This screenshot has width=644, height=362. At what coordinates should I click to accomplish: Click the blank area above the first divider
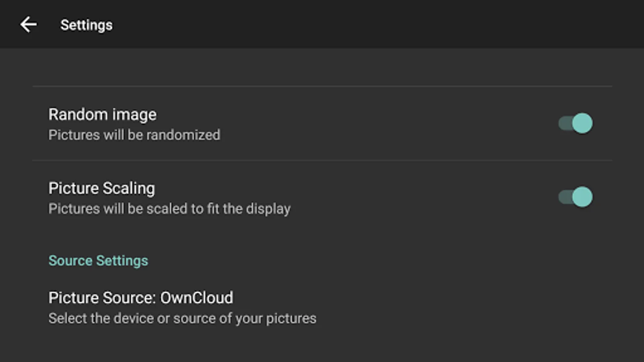(x=322, y=67)
